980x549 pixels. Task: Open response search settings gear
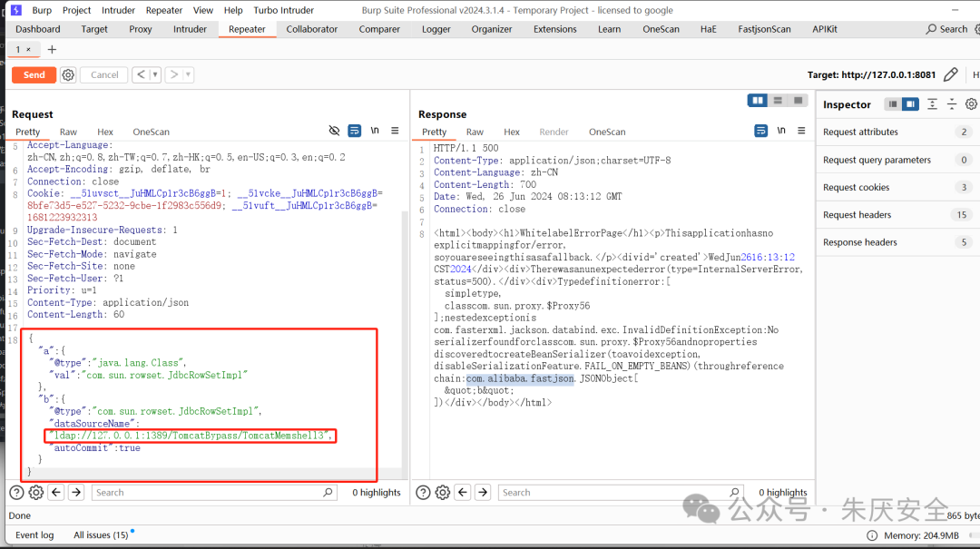click(443, 493)
